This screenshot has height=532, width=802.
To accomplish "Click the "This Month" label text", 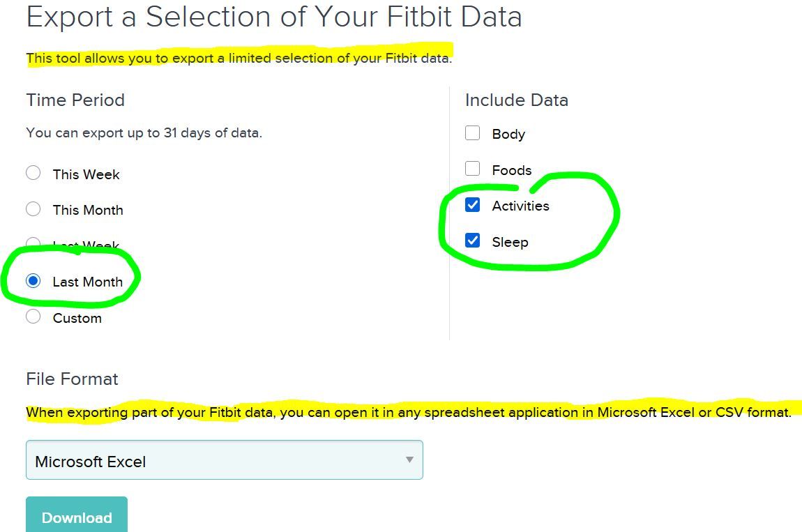I will pyautogui.click(x=88, y=210).
